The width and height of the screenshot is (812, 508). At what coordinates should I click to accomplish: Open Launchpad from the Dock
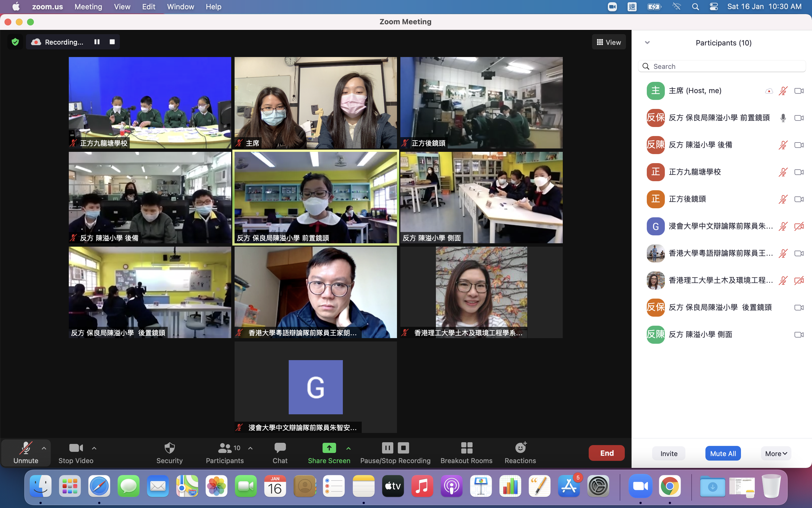click(70, 486)
